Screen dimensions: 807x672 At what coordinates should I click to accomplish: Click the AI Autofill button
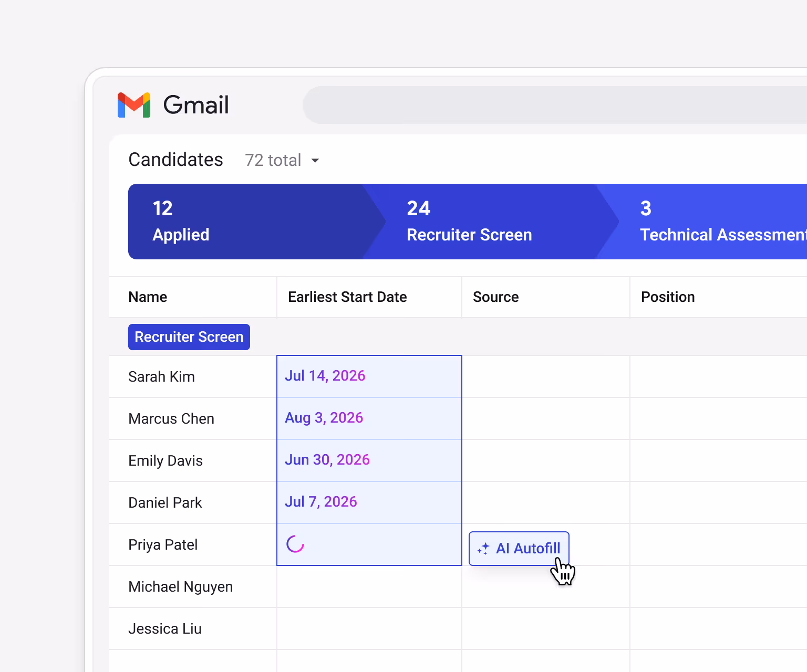click(519, 549)
